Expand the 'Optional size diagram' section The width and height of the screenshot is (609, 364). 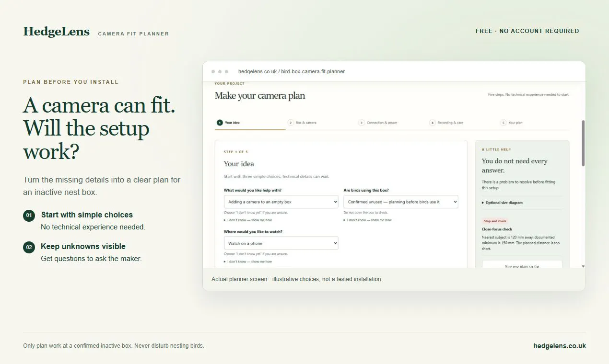point(503,203)
